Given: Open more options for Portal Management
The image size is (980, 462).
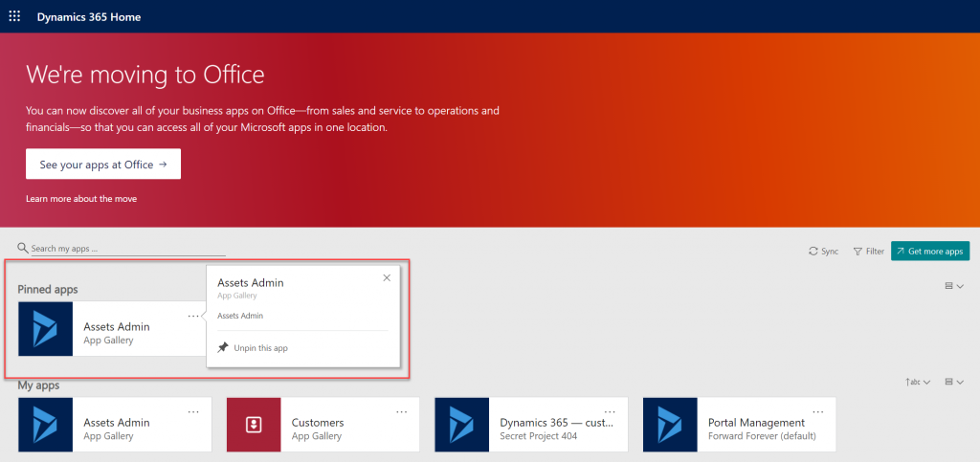Looking at the screenshot, I should tap(818, 412).
